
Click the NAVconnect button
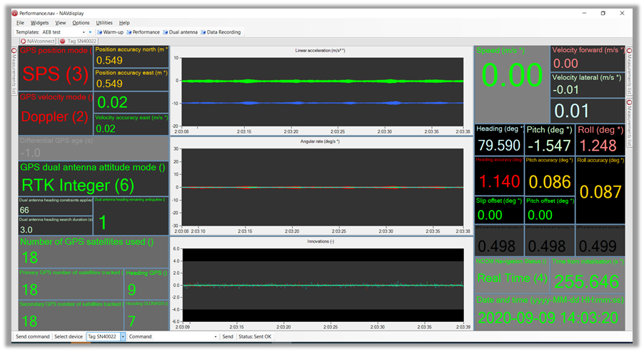(38, 41)
